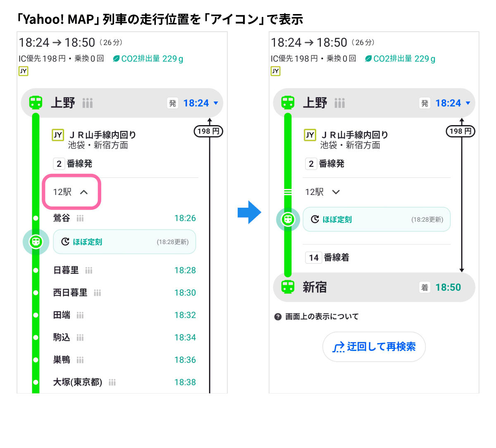Click ＪＲ山手線内回り line name in left panel
This screenshot has width=496, height=448.
[103, 135]
